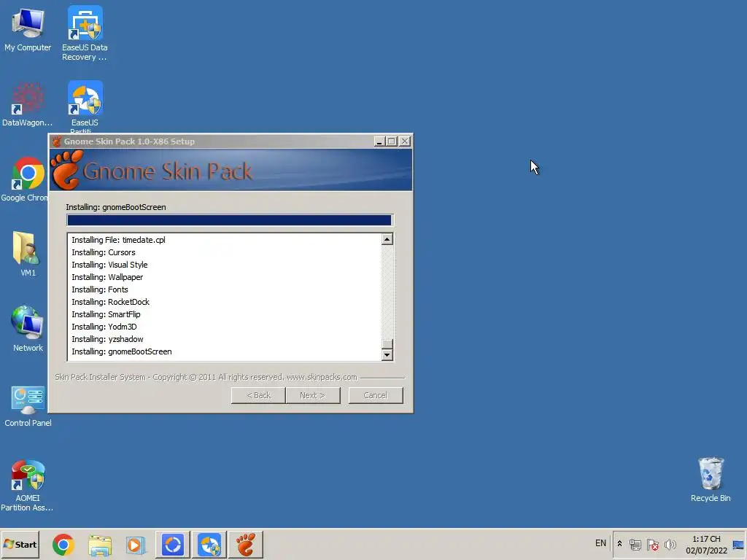This screenshot has height=560, width=747.
Task: Select log line 'Installing: gnomeBootScreen' in list
Action: coord(122,351)
